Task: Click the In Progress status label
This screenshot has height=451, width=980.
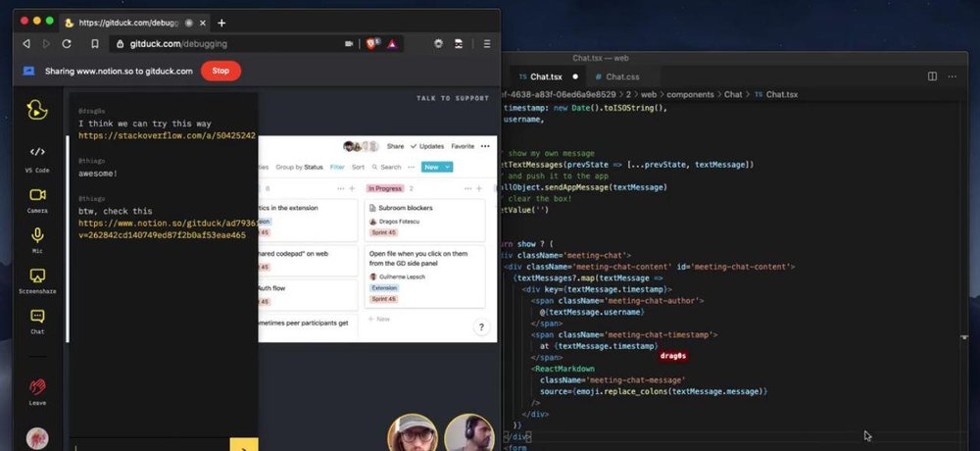Action: click(385, 188)
